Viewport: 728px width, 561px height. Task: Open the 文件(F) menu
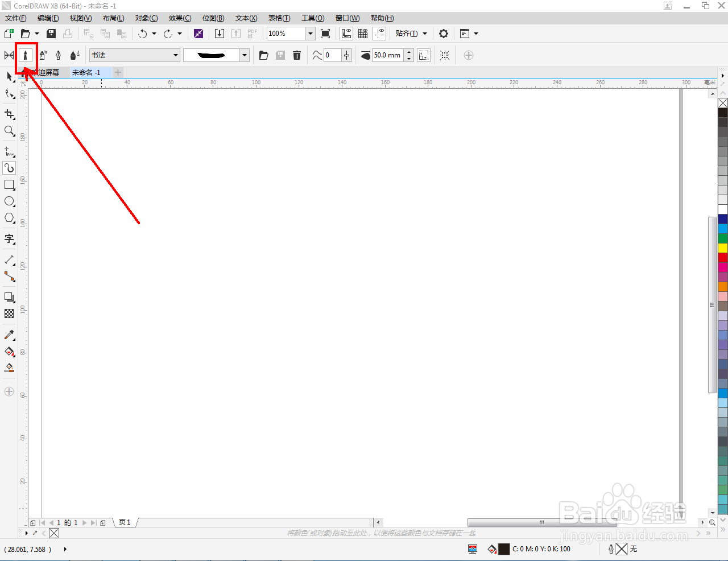pos(16,18)
